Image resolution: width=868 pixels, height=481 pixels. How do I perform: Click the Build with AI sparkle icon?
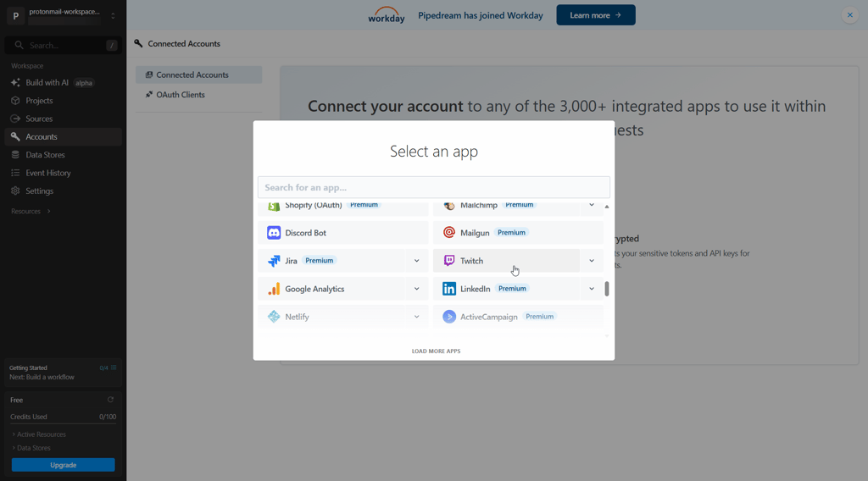15,82
